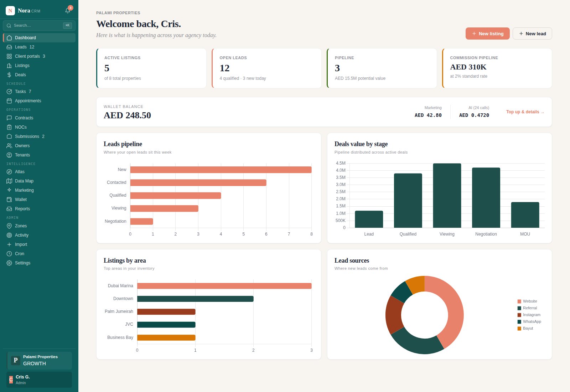Click the Data Map icon
The width and height of the screenshot is (570, 392).
click(9, 181)
